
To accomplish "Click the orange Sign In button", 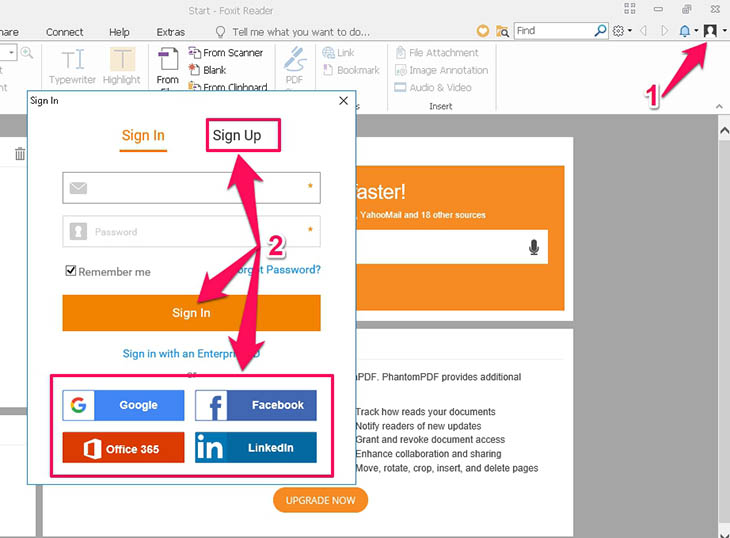I will click(x=191, y=313).
